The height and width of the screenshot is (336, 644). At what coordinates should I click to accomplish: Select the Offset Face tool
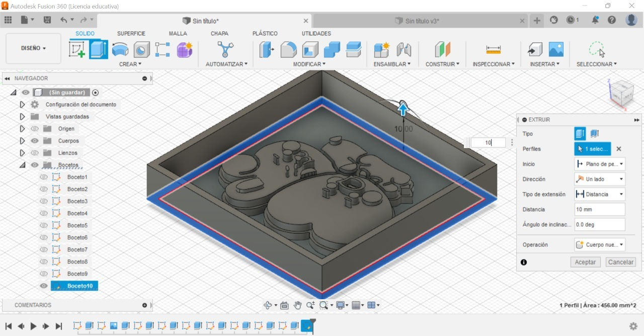tap(354, 49)
